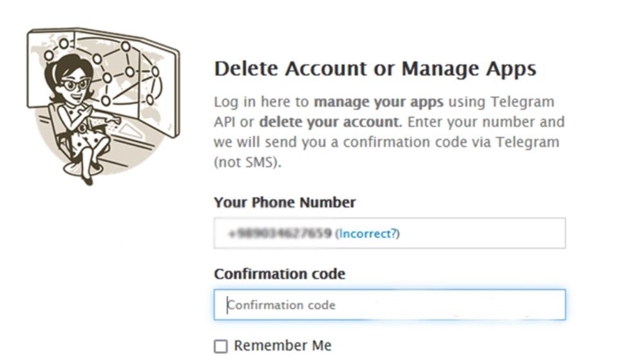Viewport: 644px width, 363px height.
Task: Click the bold "delete your account" text
Action: pos(328,122)
